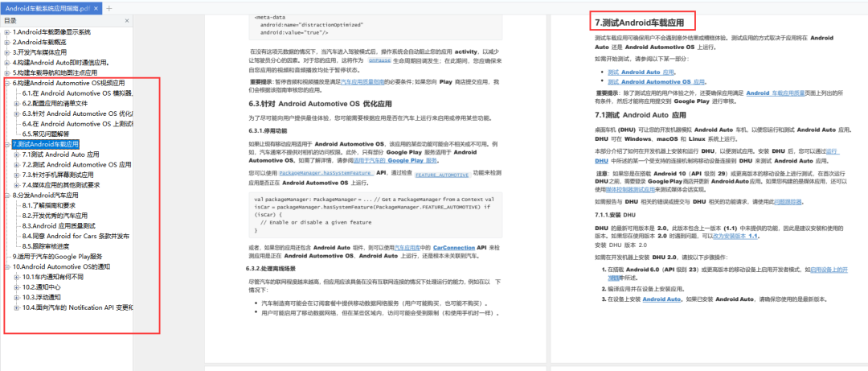Click the CarConnection API link
The image size is (868, 371).
click(x=454, y=248)
